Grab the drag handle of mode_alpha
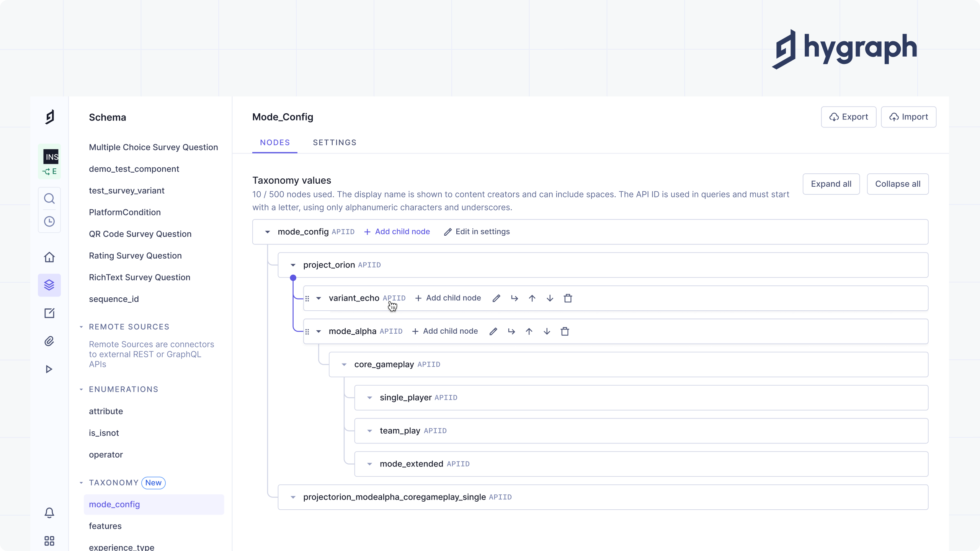The width and height of the screenshot is (980, 551). (x=307, y=331)
